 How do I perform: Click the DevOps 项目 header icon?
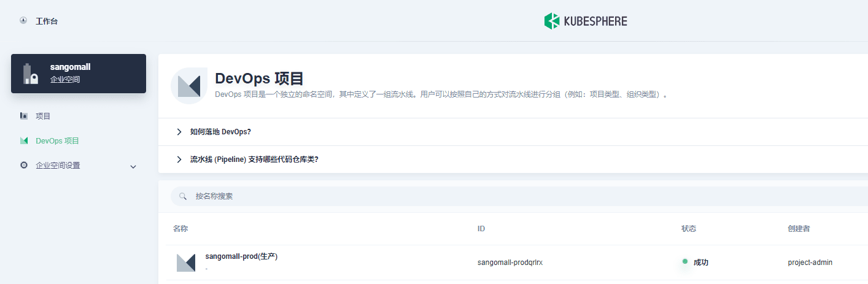click(188, 86)
